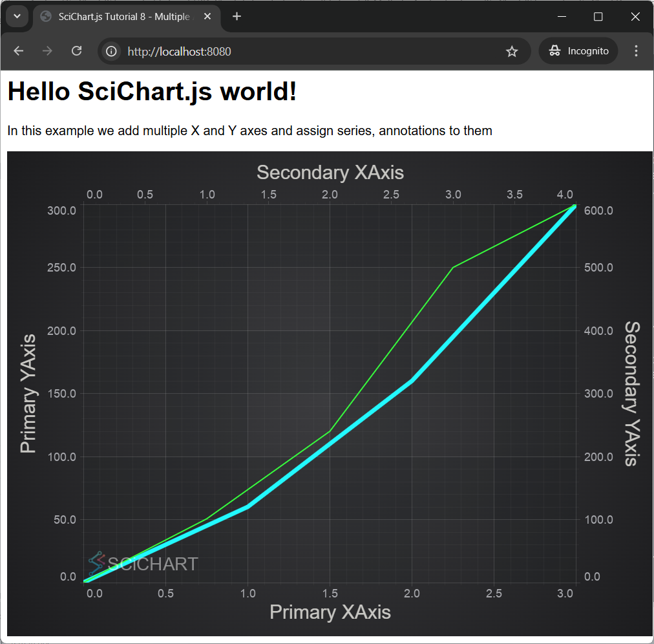Click the forward navigation arrow

pyautogui.click(x=47, y=51)
